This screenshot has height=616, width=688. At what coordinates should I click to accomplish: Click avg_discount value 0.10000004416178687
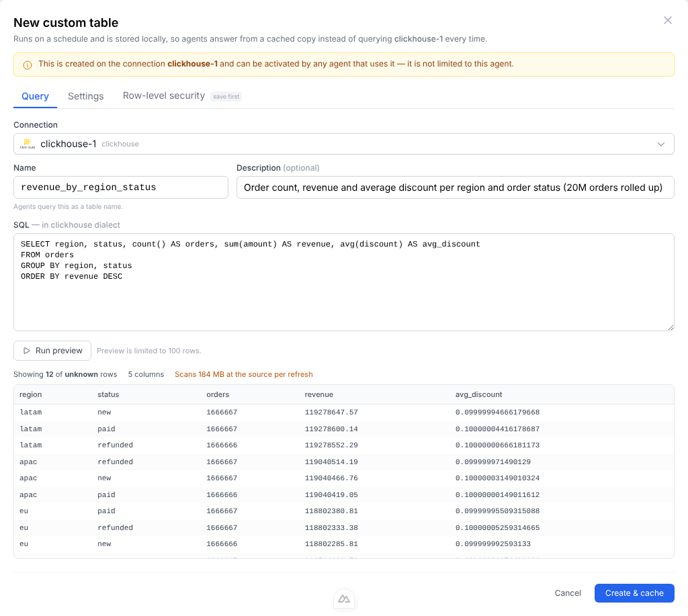pos(497,429)
